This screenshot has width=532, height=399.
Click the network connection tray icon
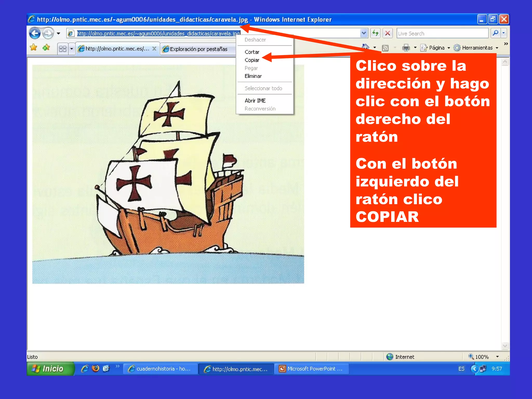483,369
